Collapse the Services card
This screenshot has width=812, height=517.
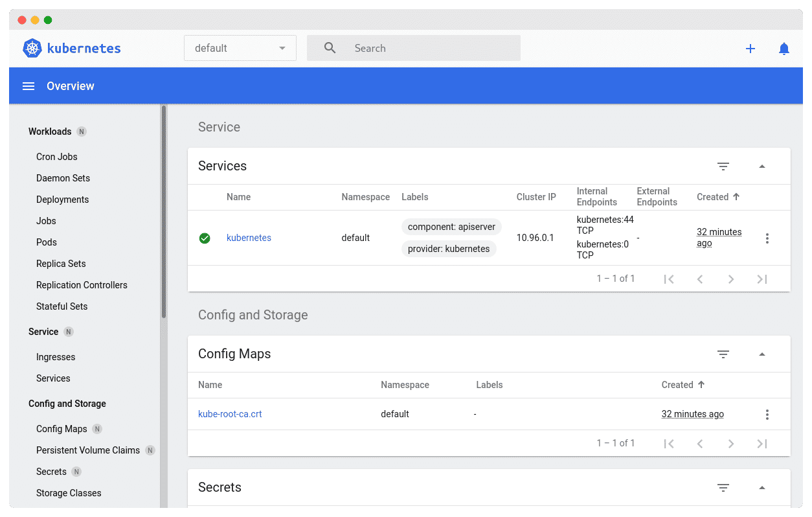click(762, 167)
